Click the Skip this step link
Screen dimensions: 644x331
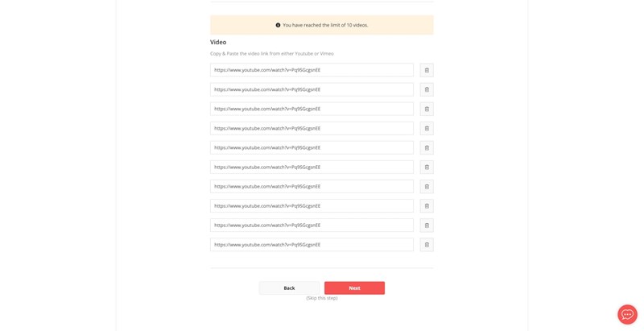(x=322, y=298)
